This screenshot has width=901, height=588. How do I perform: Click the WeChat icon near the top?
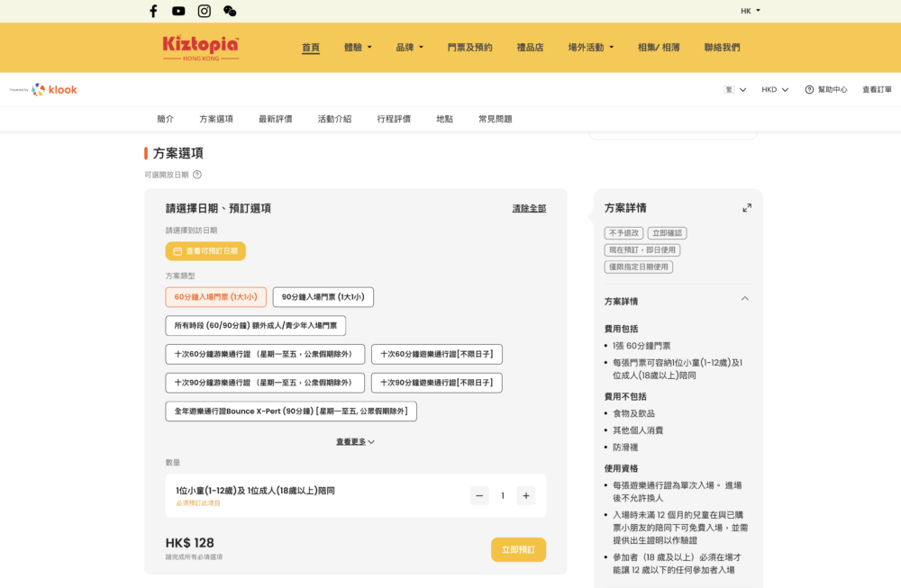pyautogui.click(x=230, y=11)
